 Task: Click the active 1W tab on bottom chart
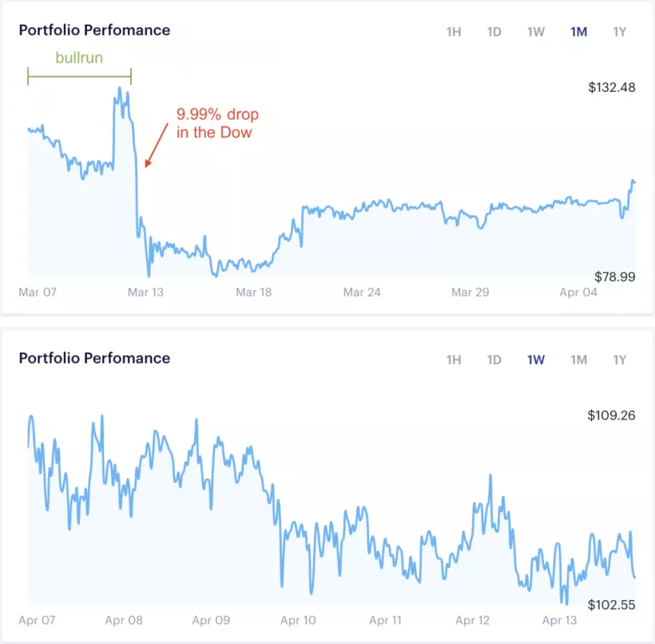pyautogui.click(x=535, y=360)
